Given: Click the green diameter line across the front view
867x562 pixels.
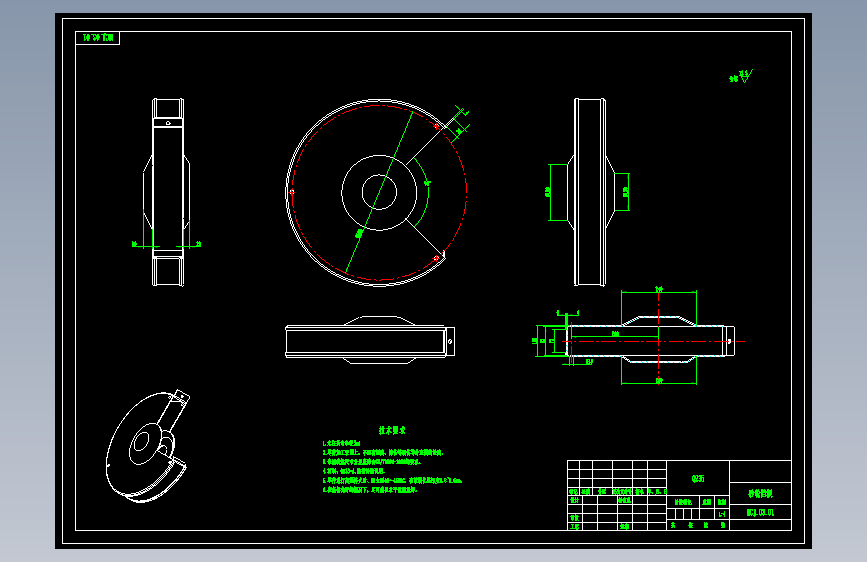Looking at the screenshot, I should [379, 192].
